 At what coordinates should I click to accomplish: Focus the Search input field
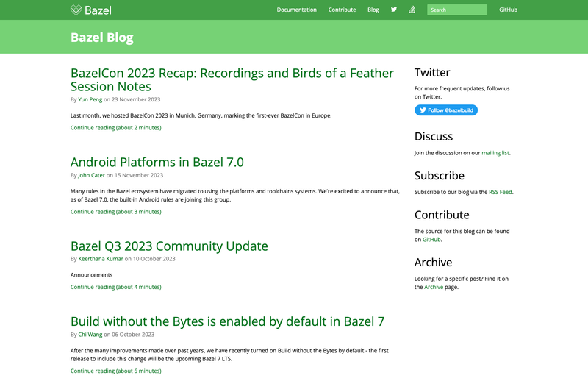coord(457,10)
